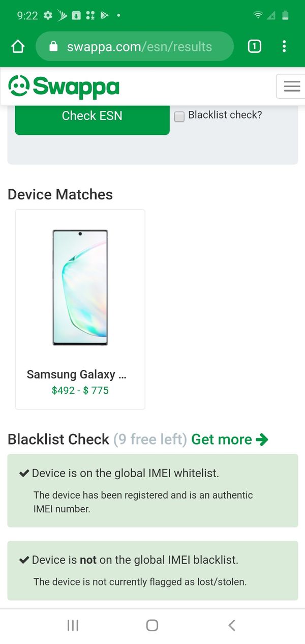
Task: Tap the Wi-Fi status icon
Action: coord(258,15)
